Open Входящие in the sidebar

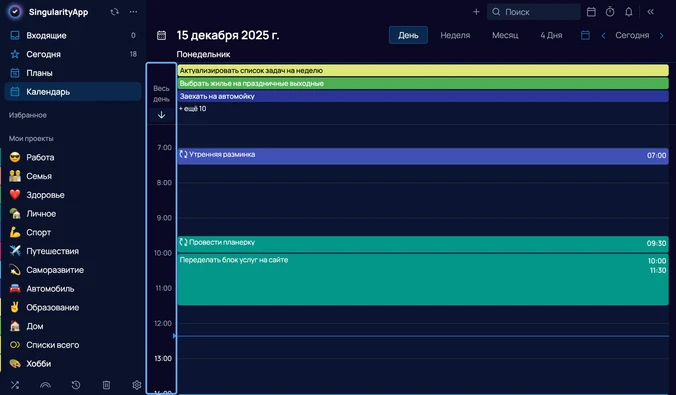pyautogui.click(x=72, y=35)
